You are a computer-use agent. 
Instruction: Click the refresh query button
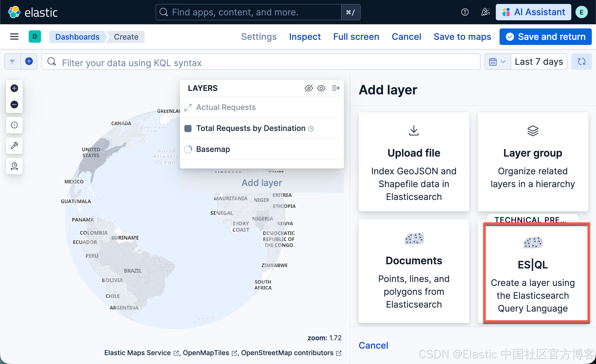(581, 62)
